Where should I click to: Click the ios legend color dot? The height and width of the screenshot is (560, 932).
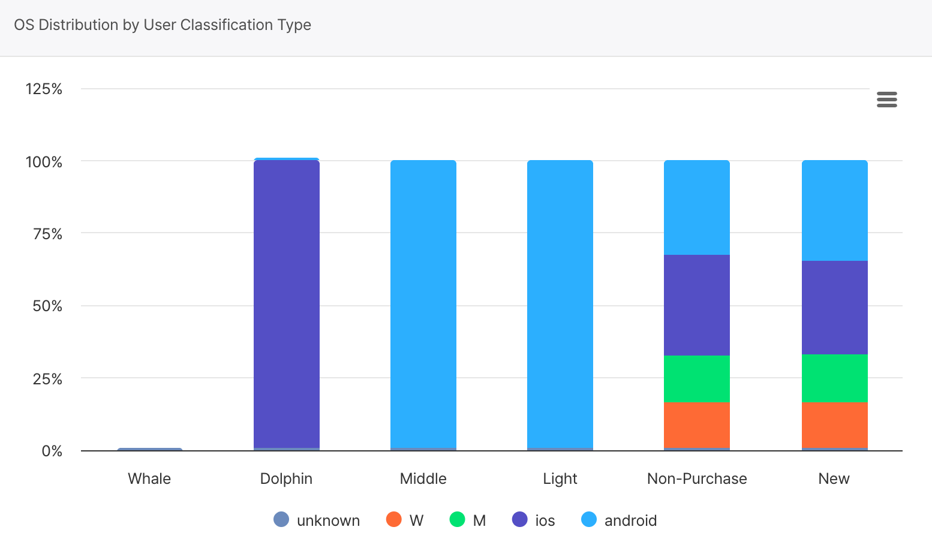pyautogui.click(x=520, y=520)
